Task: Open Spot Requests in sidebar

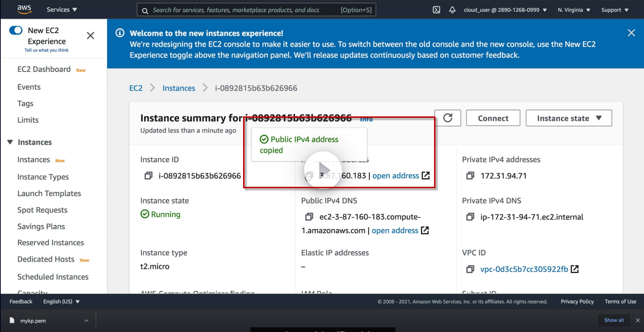Action: coord(42,210)
